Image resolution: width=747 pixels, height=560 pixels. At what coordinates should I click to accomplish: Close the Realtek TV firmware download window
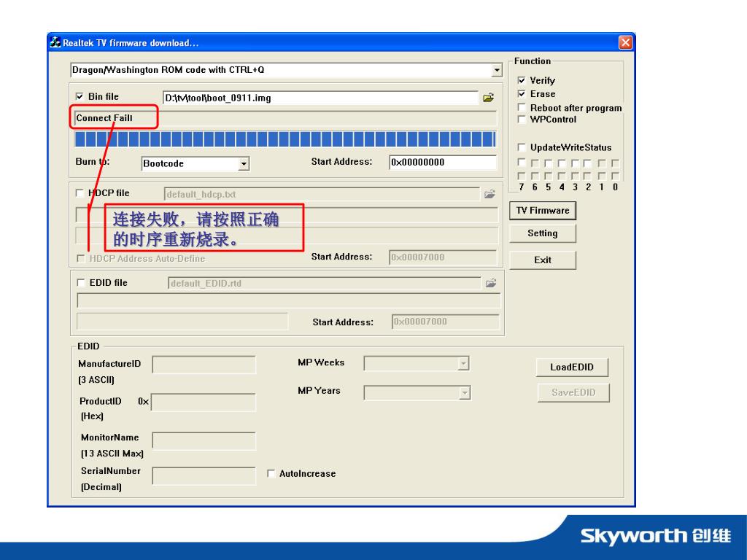coord(625,42)
